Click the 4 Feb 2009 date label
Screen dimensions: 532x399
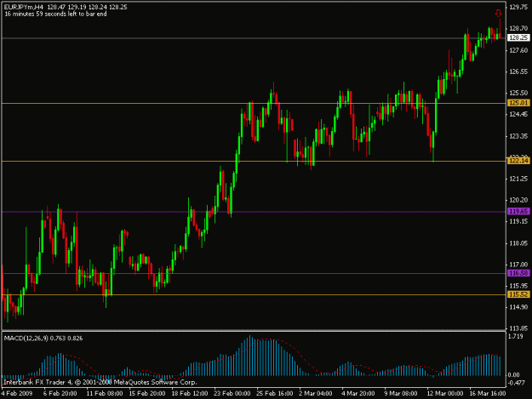pos(17,394)
